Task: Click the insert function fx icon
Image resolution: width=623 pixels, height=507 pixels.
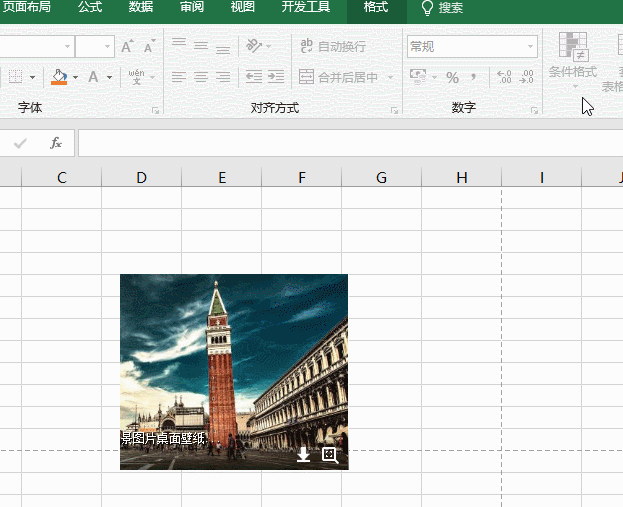Action: (x=56, y=144)
